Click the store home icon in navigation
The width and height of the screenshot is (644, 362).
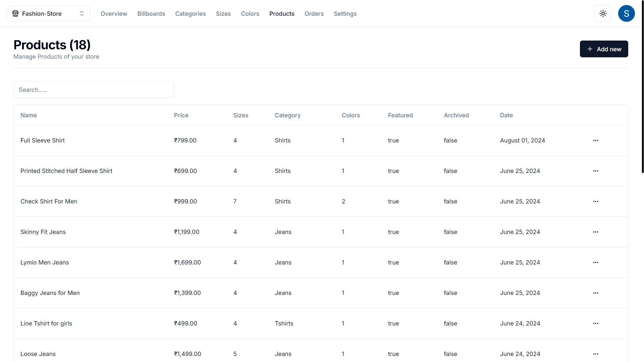(x=15, y=13)
